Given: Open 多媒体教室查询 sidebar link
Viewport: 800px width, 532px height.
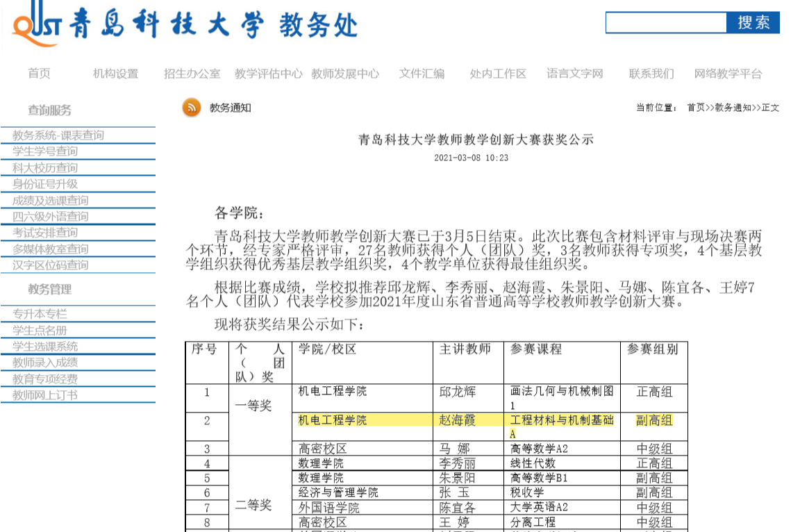Looking at the screenshot, I should (x=51, y=249).
